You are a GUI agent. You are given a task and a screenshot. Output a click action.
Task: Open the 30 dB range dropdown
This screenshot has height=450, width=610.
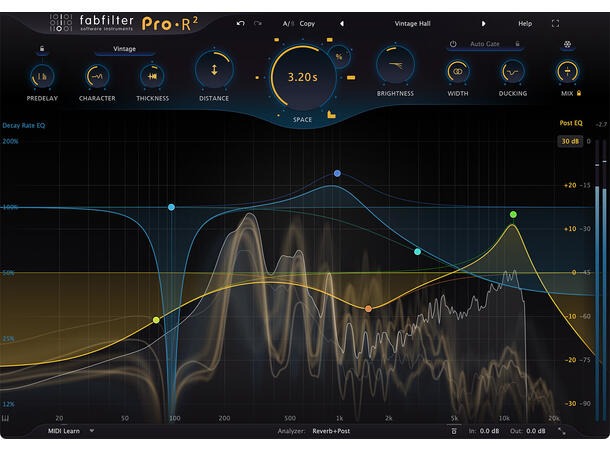click(570, 141)
